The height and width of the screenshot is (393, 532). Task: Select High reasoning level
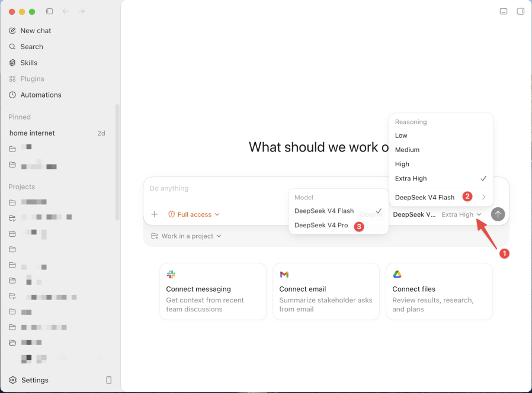click(441, 164)
